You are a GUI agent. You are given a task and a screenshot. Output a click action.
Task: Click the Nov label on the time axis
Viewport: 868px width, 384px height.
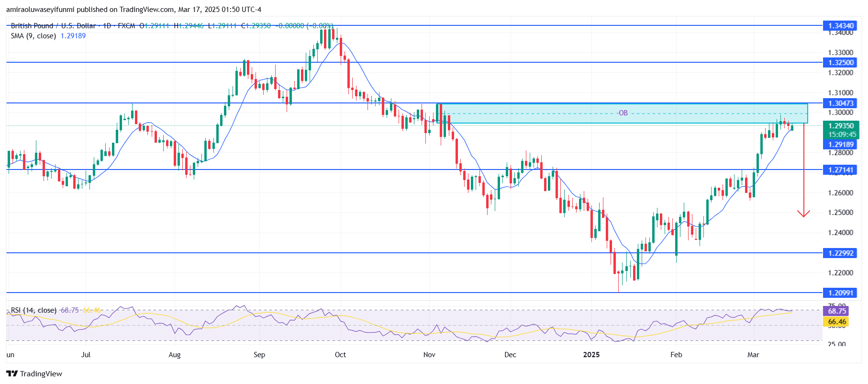coord(429,355)
